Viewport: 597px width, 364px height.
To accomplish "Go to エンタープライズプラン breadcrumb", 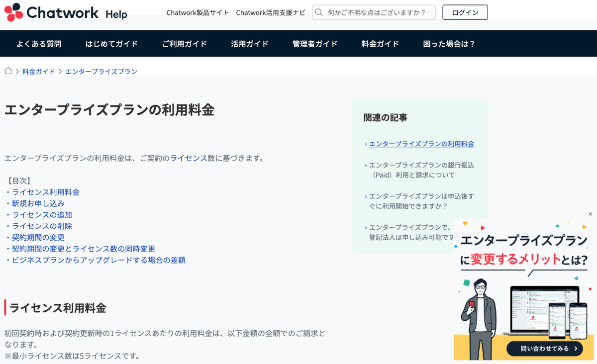I will tap(101, 72).
